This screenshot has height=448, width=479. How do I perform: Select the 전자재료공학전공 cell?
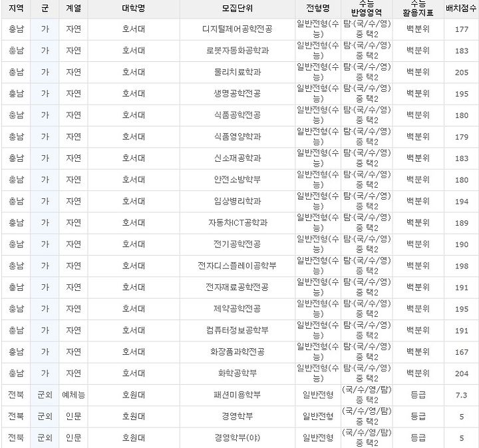pyautogui.click(x=238, y=288)
